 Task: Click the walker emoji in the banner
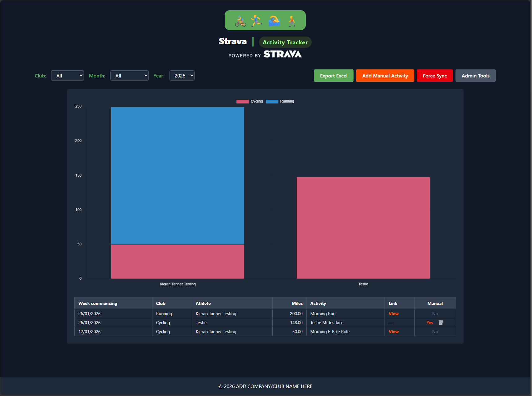[292, 21]
